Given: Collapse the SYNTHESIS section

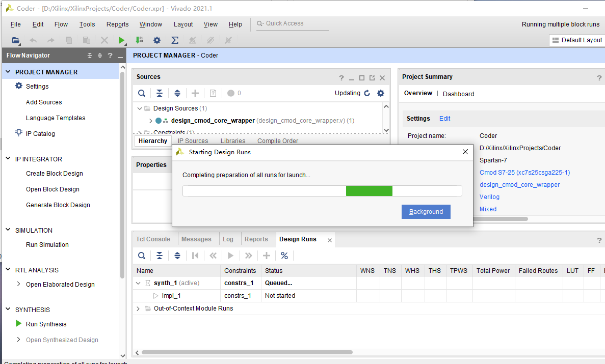Looking at the screenshot, I should [x=8, y=309].
